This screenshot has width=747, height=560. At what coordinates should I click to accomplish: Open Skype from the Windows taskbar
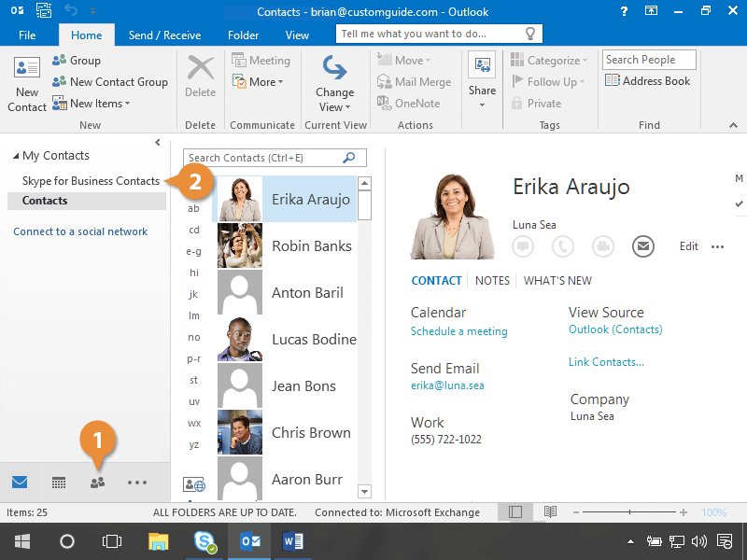click(x=204, y=541)
